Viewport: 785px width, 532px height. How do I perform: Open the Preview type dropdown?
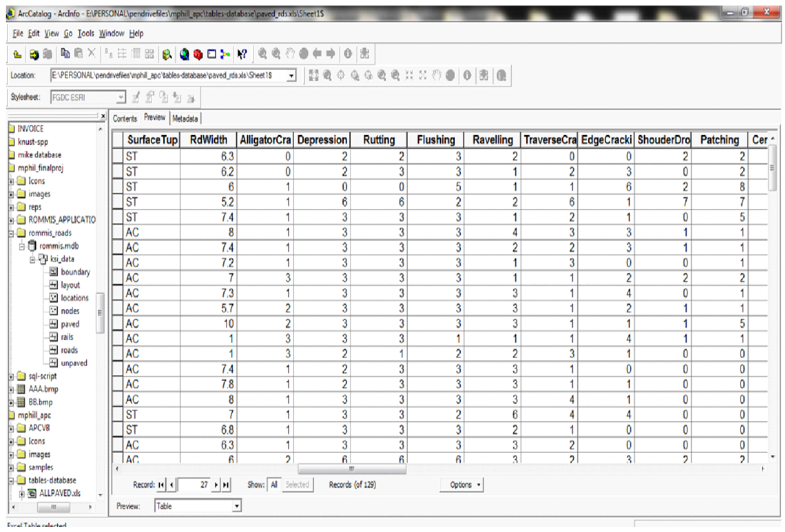(x=237, y=506)
